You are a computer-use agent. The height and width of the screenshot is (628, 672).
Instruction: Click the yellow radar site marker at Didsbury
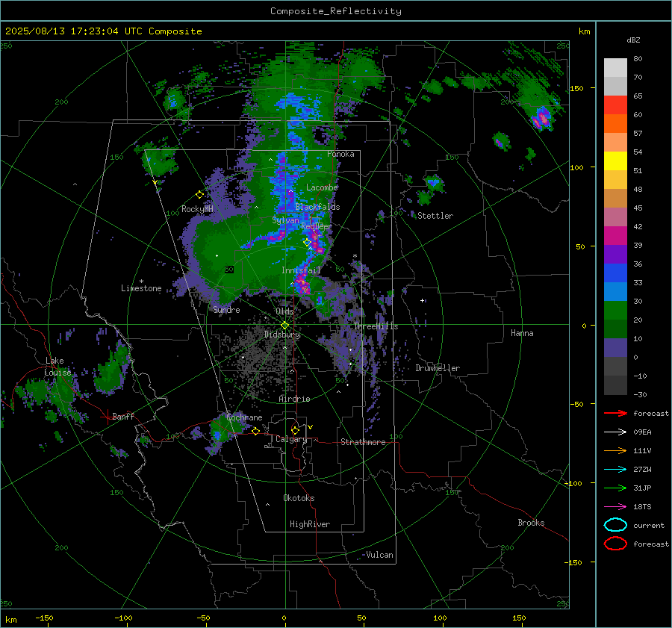click(284, 326)
